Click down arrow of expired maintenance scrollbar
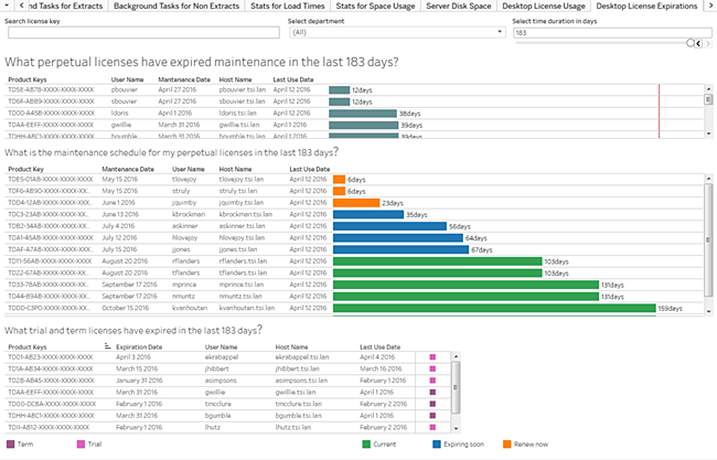 click(708, 134)
